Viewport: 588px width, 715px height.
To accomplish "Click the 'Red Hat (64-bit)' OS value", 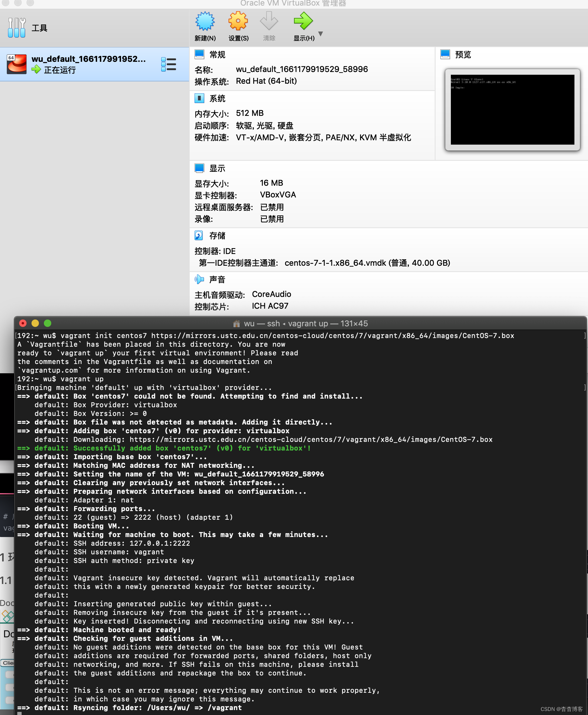I will [266, 81].
